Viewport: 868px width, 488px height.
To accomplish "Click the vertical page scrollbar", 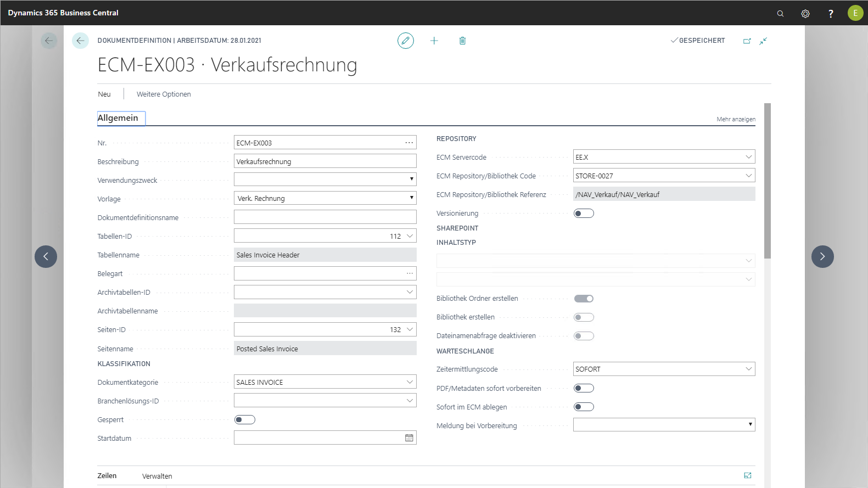I will (767, 181).
